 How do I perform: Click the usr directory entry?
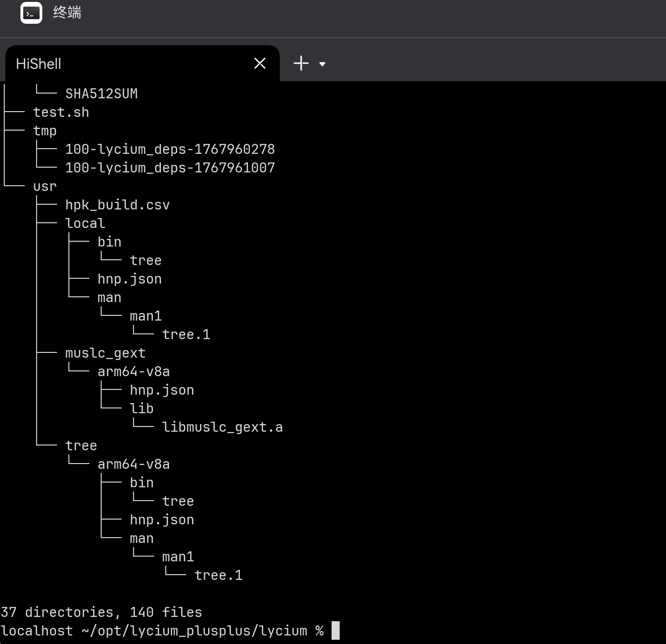point(45,186)
